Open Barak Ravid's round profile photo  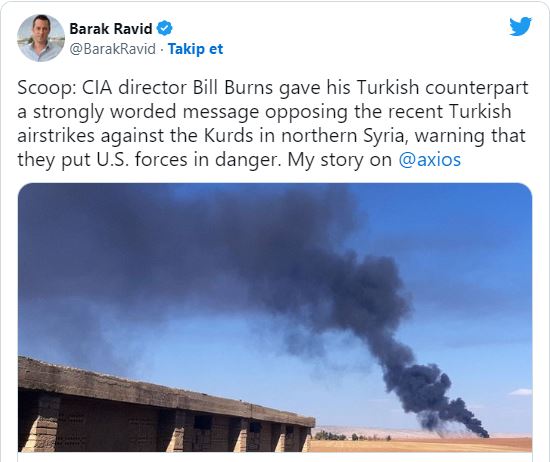coord(41,38)
